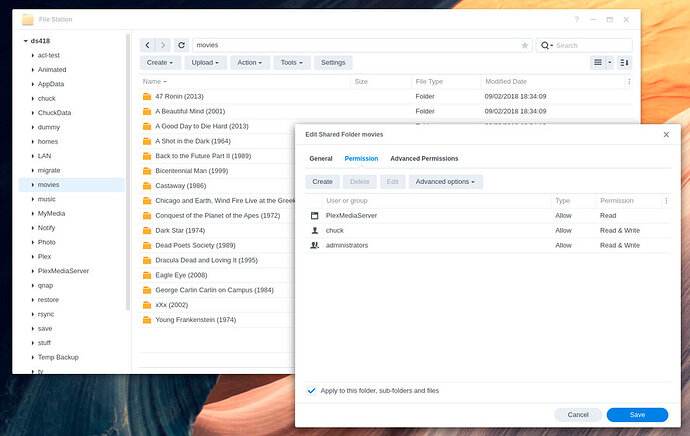The width and height of the screenshot is (690, 436).
Task: Select the movies folder in sidebar tree
Action: coord(72,185)
